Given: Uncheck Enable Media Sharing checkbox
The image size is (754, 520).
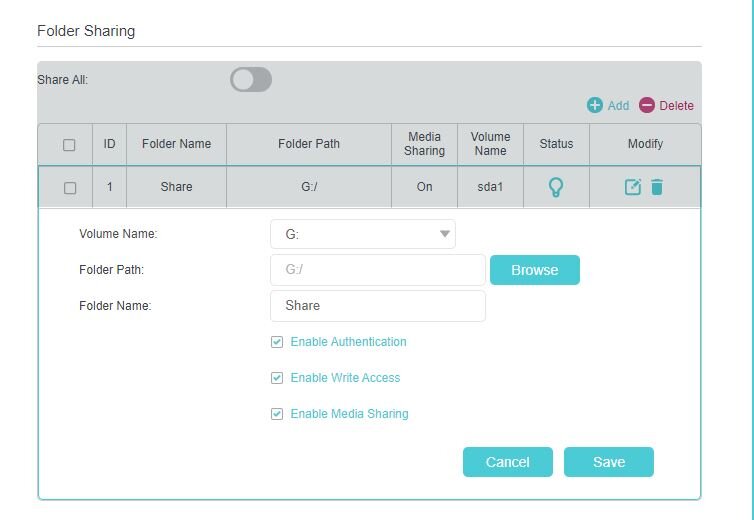Looking at the screenshot, I should click(x=277, y=414).
